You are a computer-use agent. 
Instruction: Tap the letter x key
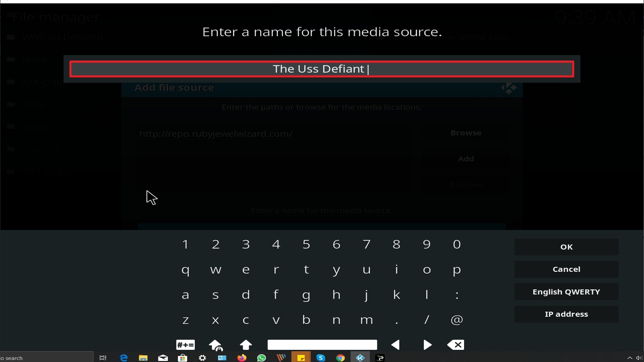pos(216,320)
